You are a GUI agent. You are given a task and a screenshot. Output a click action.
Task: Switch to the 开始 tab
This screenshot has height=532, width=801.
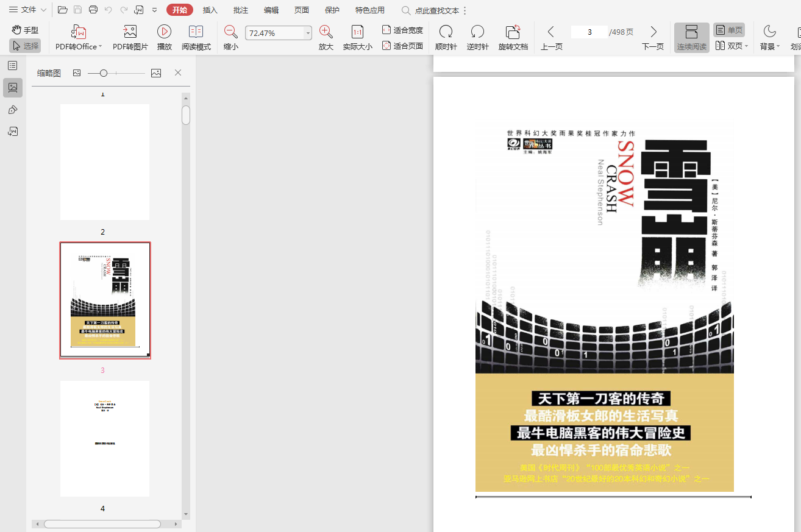click(179, 10)
